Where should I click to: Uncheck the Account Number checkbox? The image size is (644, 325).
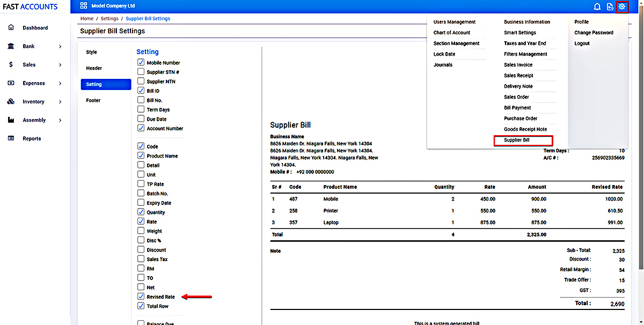click(141, 128)
